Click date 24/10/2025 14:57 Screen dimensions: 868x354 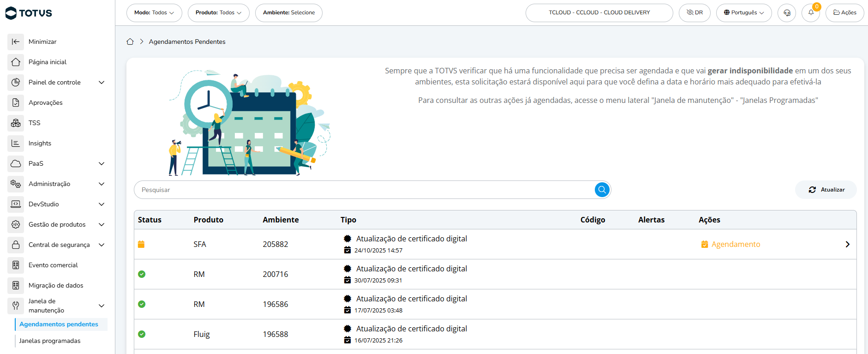[x=378, y=250]
